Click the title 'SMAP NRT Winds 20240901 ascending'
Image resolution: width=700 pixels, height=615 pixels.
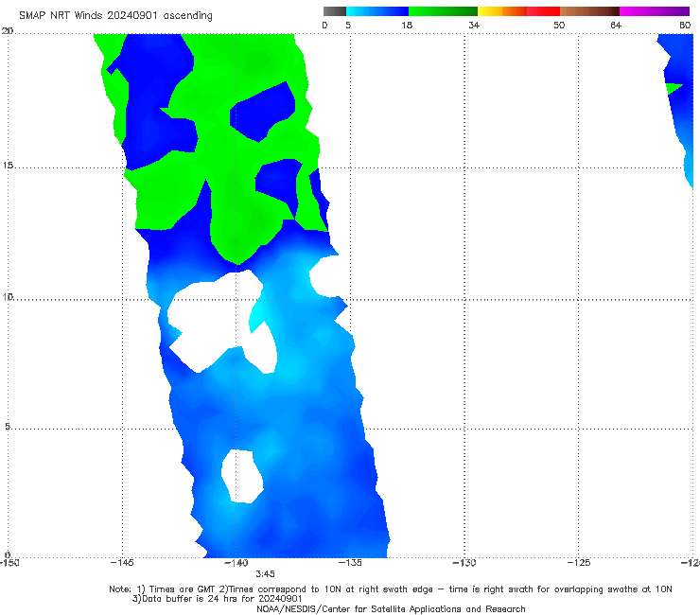pos(115,15)
